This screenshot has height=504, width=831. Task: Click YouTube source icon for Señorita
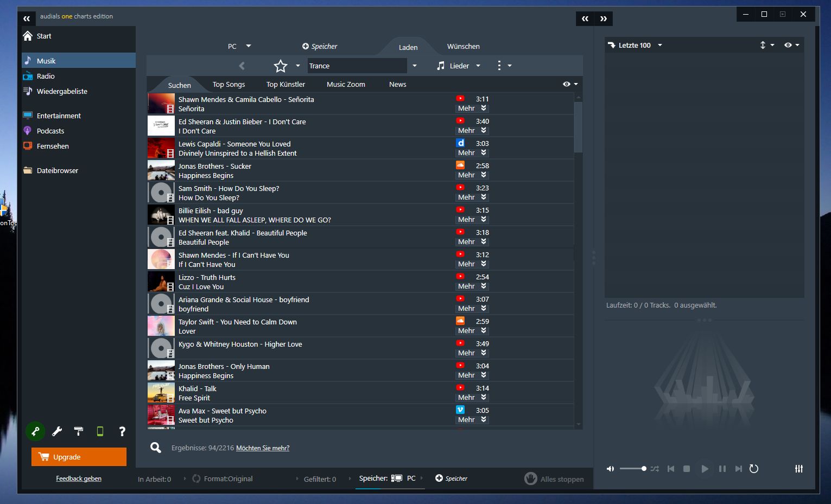(x=460, y=99)
